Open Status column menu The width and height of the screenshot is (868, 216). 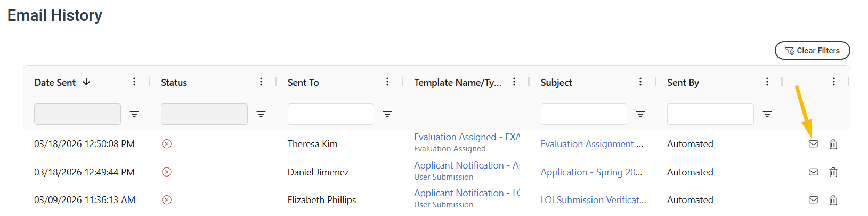click(261, 82)
